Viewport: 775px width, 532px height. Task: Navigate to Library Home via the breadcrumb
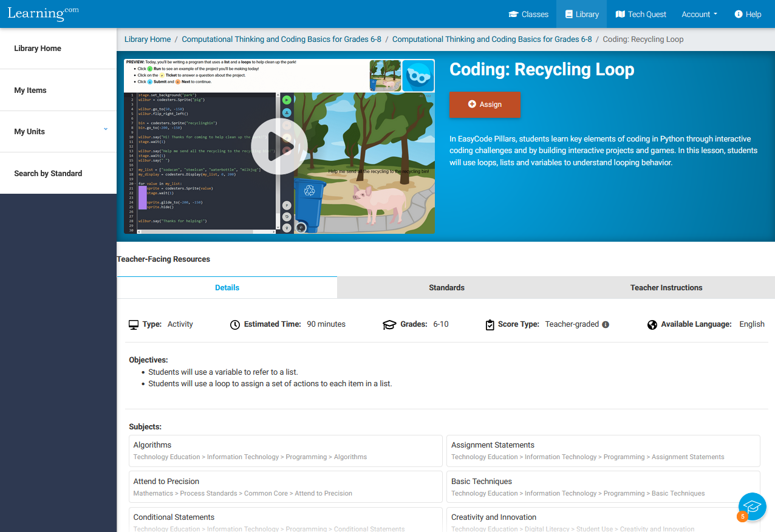(147, 39)
